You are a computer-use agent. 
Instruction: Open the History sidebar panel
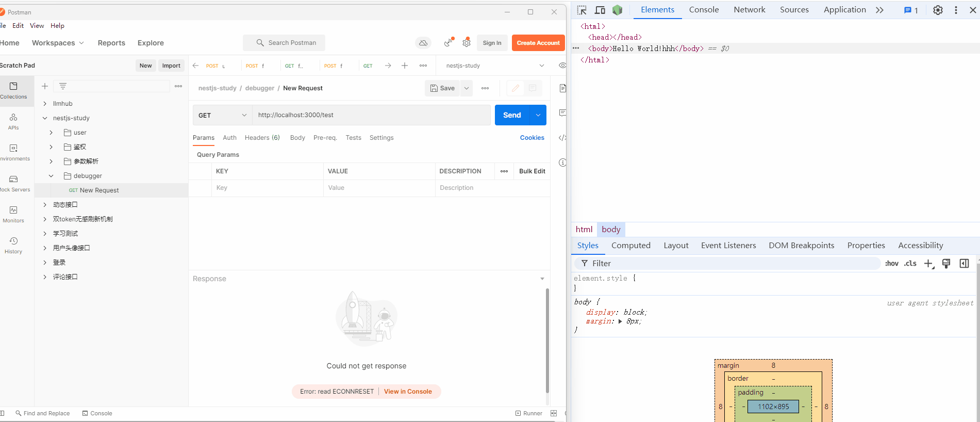click(x=14, y=246)
